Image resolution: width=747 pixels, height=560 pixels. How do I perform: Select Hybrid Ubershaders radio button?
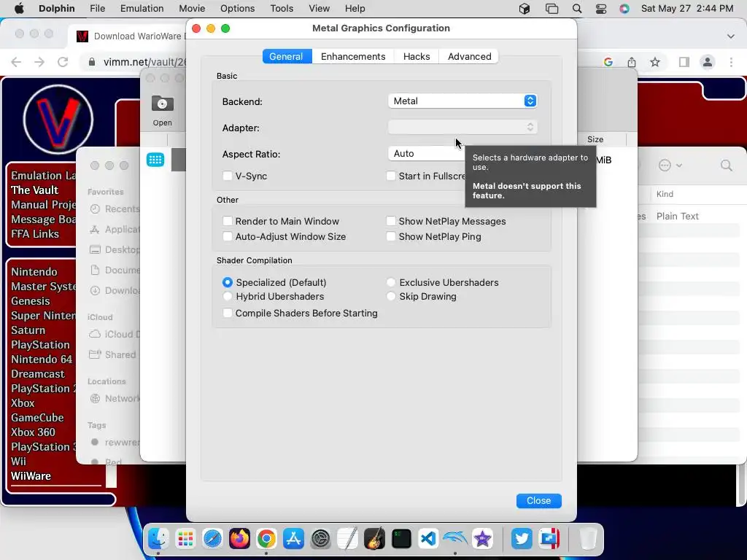pyautogui.click(x=228, y=296)
